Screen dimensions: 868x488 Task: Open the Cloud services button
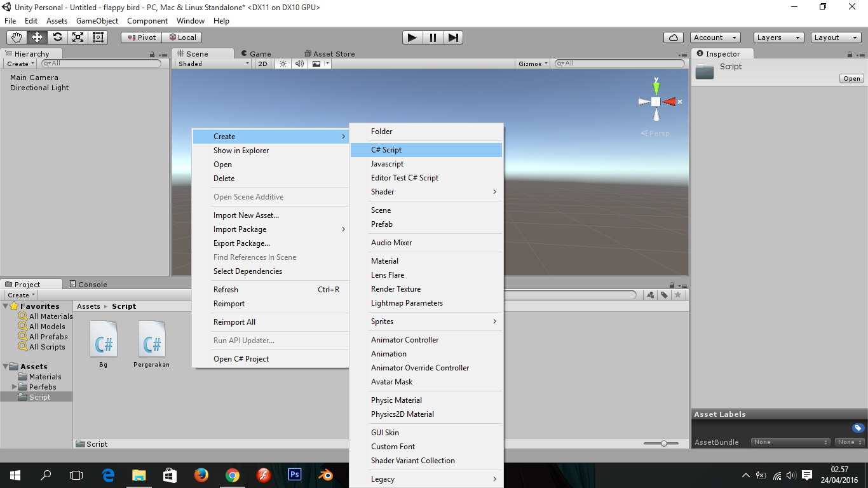tap(674, 37)
